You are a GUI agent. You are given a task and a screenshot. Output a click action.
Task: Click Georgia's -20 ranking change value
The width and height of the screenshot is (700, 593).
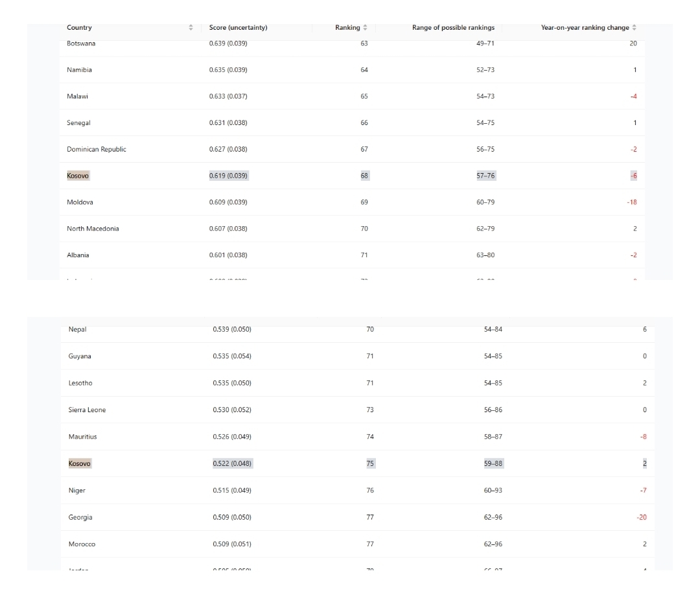[642, 517]
